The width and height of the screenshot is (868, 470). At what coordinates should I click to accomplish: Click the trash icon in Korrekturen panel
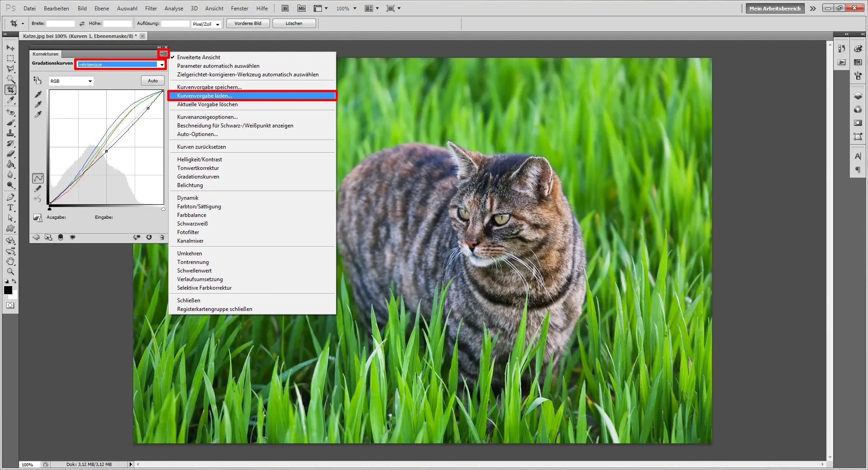[162, 237]
